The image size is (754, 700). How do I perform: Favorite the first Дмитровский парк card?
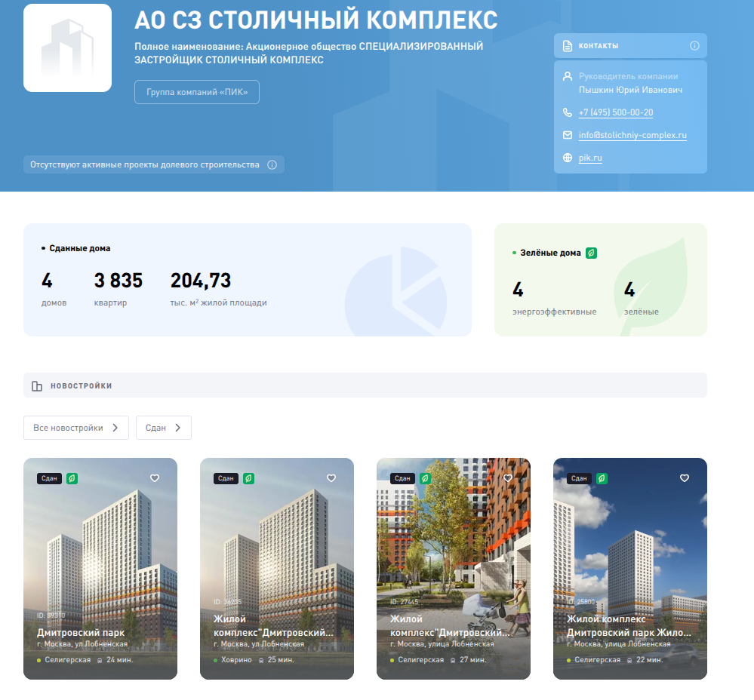tap(155, 478)
